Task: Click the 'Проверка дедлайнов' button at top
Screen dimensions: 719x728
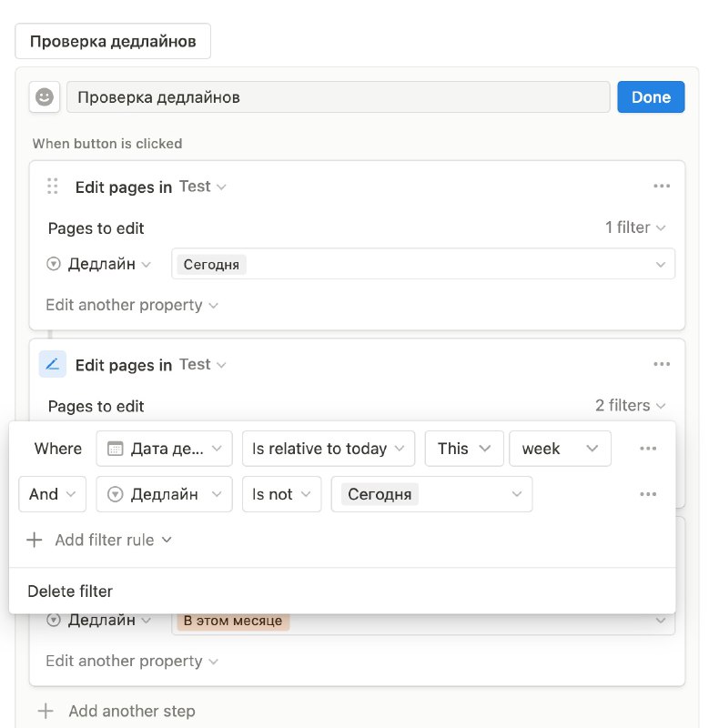Action: tap(113, 41)
